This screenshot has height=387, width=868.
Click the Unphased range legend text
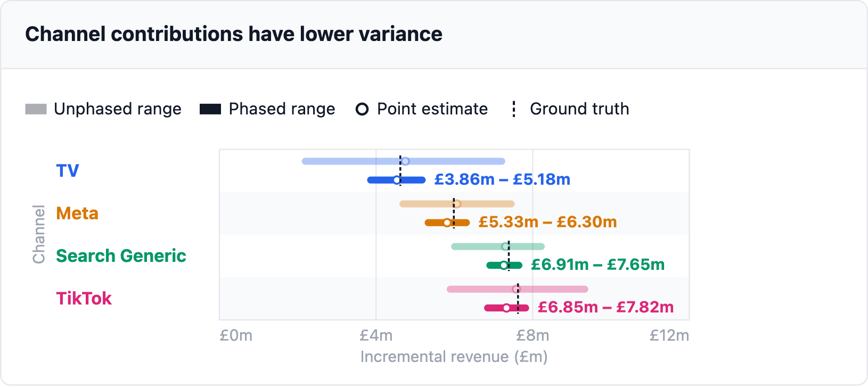(118, 109)
